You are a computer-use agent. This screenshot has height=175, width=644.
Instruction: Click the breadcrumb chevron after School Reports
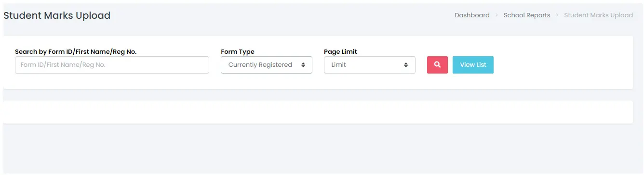click(557, 15)
